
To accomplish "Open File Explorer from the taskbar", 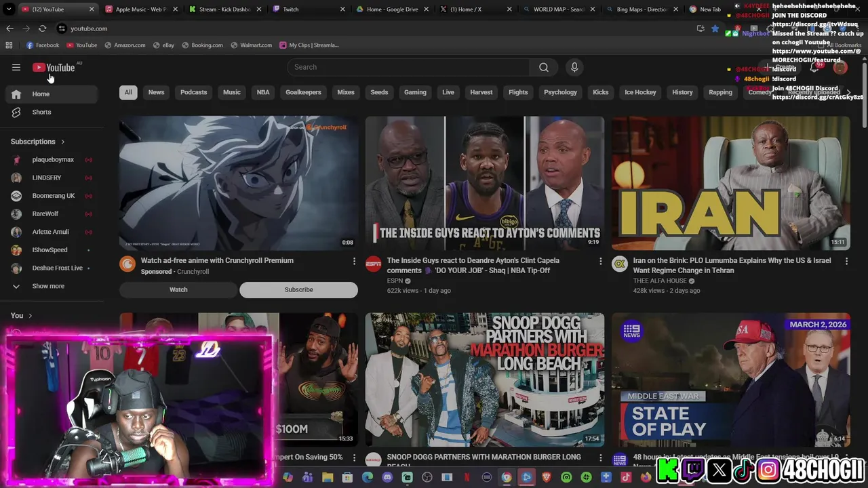I will point(328,477).
